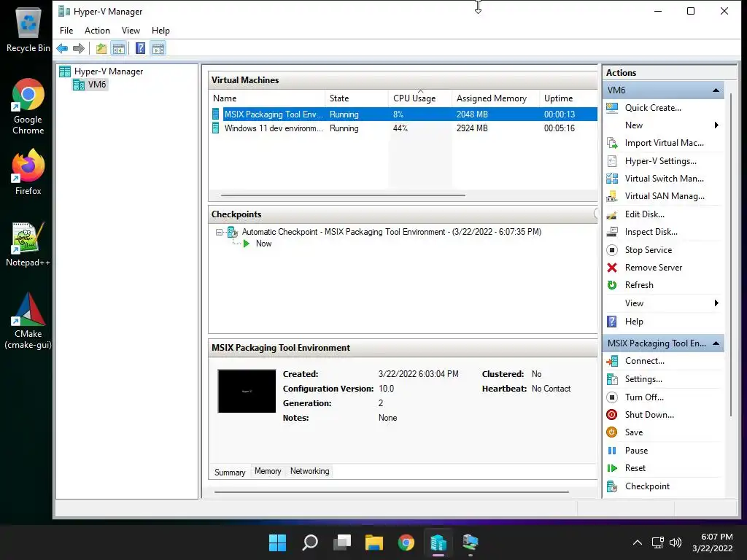
Task: Click the volume icon in system tray
Action: tap(676, 542)
